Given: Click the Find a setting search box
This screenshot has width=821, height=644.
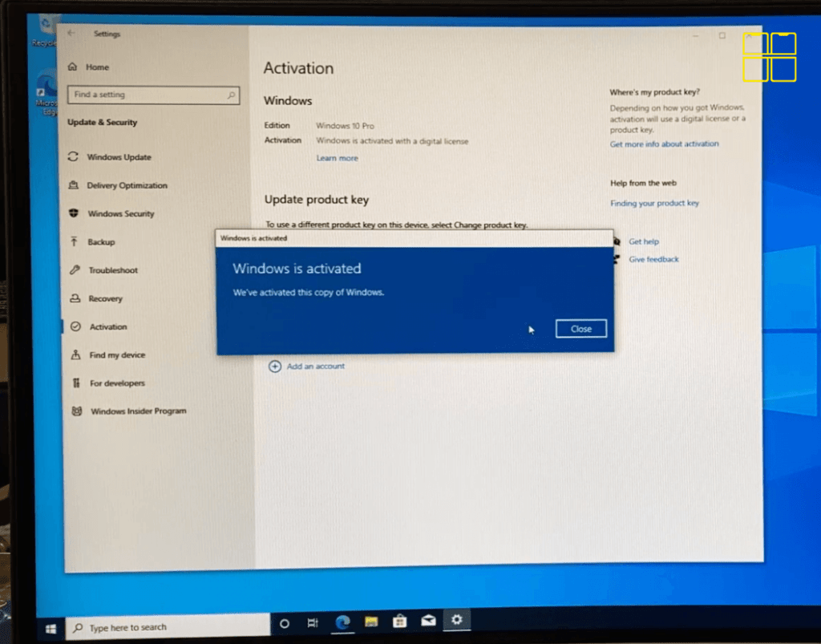Looking at the screenshot, I should 152,95.
